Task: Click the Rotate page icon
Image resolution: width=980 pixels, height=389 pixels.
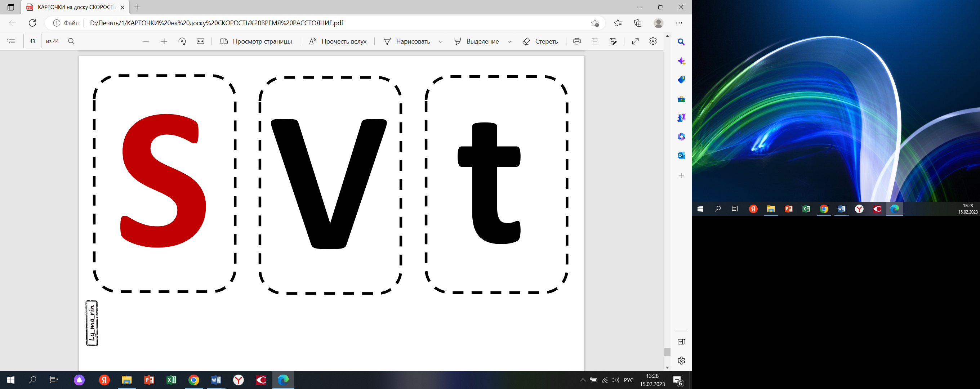Action: 182,41
